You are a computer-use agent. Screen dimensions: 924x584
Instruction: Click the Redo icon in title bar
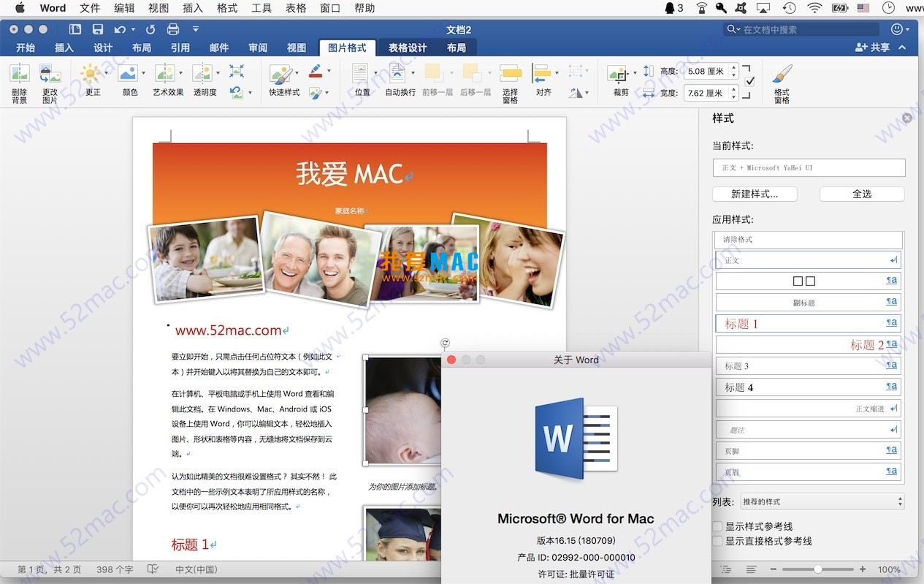(x=150, y=29)
